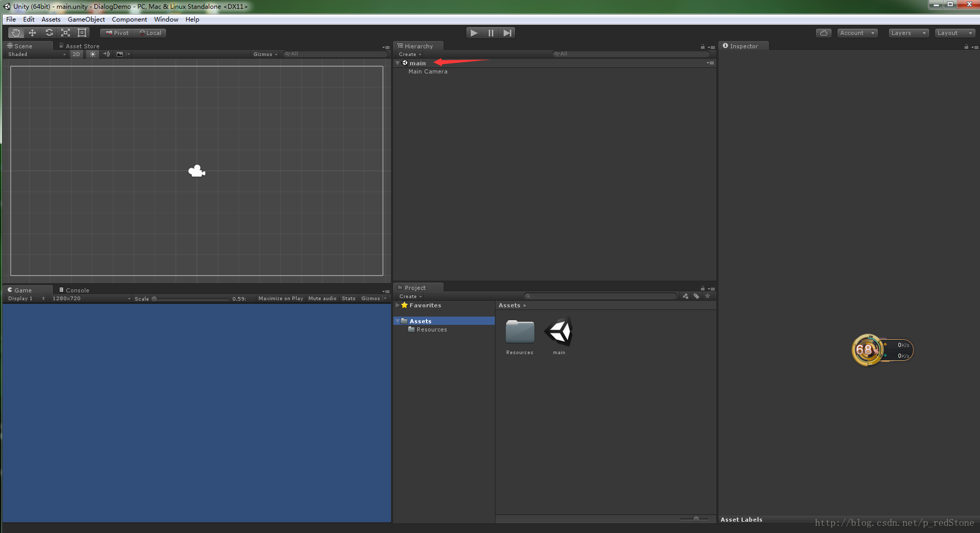Image resolution: width=980 pixels, height=533 pixels.
Task: Open the Layout dropdown
Action: coord(954,33)
